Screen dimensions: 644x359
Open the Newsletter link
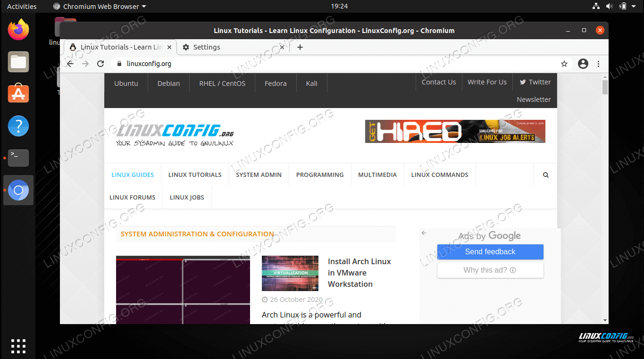(534, 100)
